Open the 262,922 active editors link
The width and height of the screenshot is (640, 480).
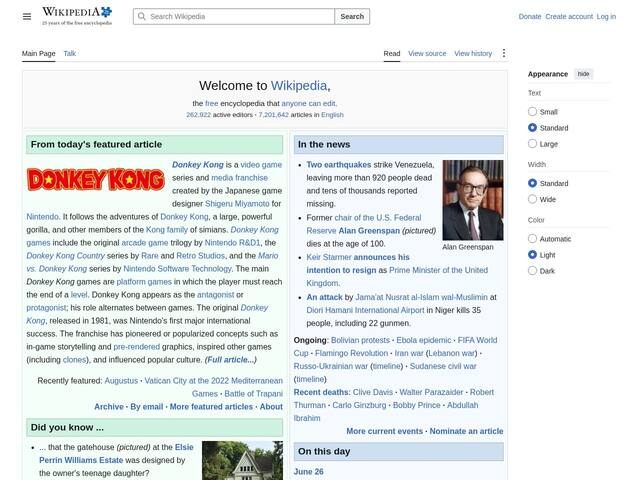(198, 115)
